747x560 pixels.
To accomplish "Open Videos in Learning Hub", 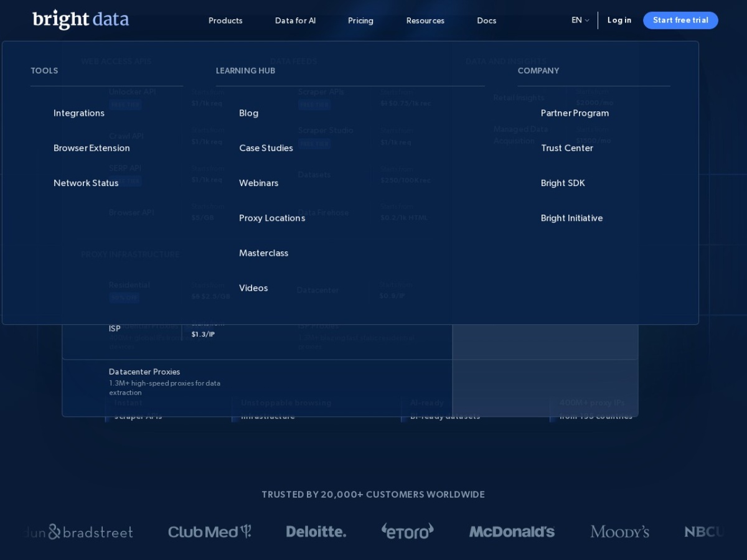I will (x=253, y=288).
